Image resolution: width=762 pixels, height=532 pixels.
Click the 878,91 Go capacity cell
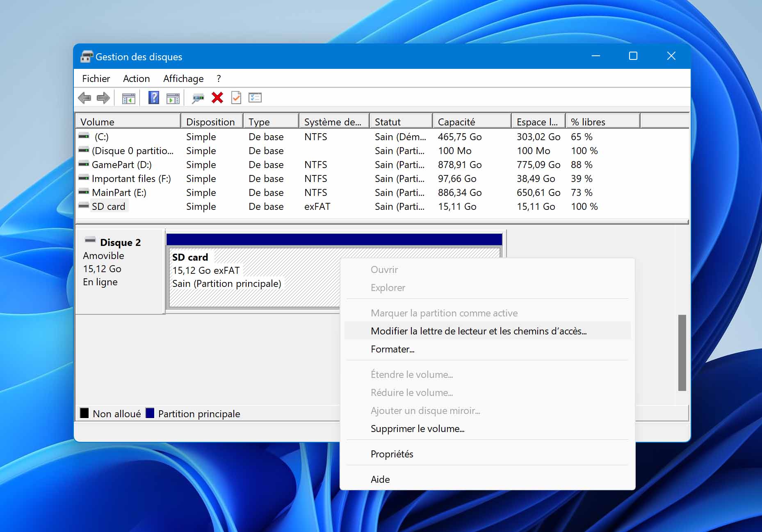(460, 164)
